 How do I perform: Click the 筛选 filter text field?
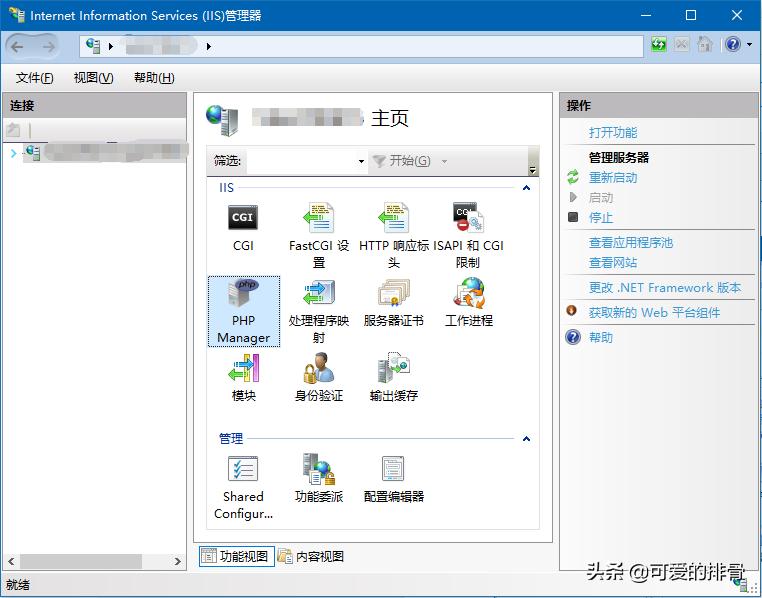pos(301,161)
